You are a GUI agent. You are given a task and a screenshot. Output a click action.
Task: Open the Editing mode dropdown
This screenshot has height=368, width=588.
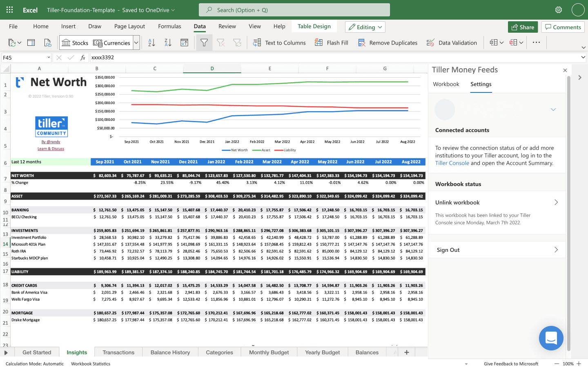pyautogui.click(x=365, y=27)
